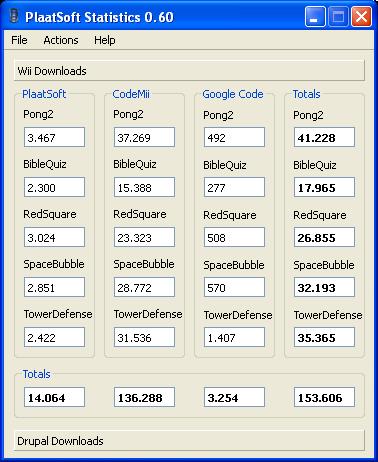
Task: Click PlaatSoft Pong2 field showing 3.467
Action: (54, 137)
